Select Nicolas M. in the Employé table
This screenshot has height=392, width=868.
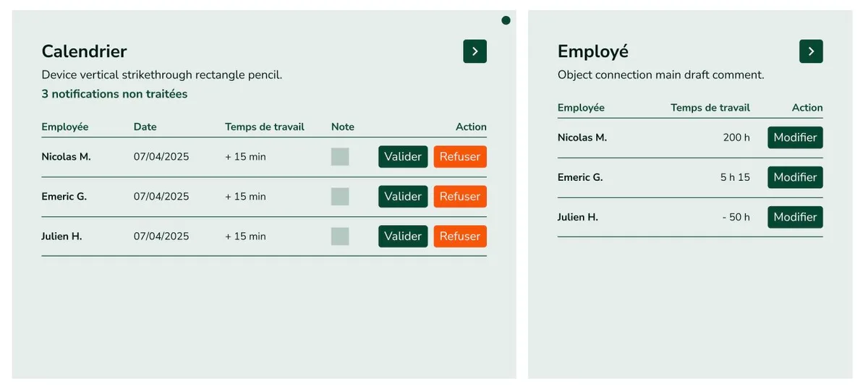pos(582,137)
